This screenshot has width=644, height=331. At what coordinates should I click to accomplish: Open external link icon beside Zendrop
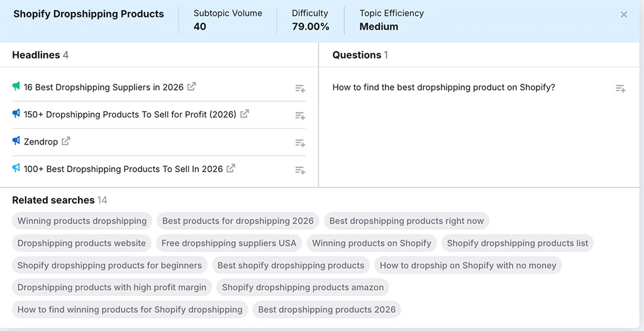pyautogui.click(x=65, y=141)
